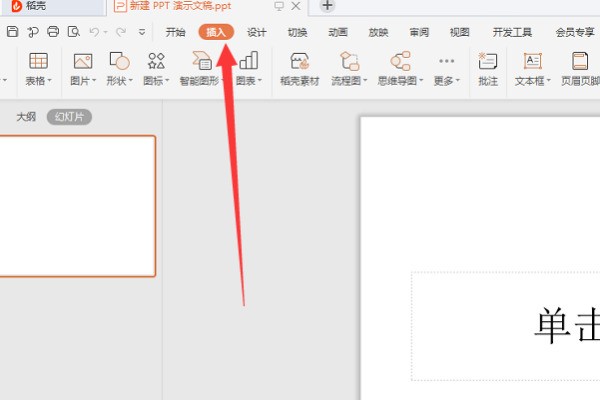Expand the 图标 icons dropdown arrow
Screen dimensions: 600x400
168,81
